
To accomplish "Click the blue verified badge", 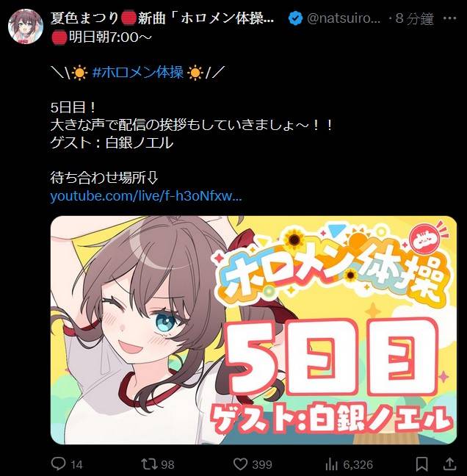I will tap(295, 18).
